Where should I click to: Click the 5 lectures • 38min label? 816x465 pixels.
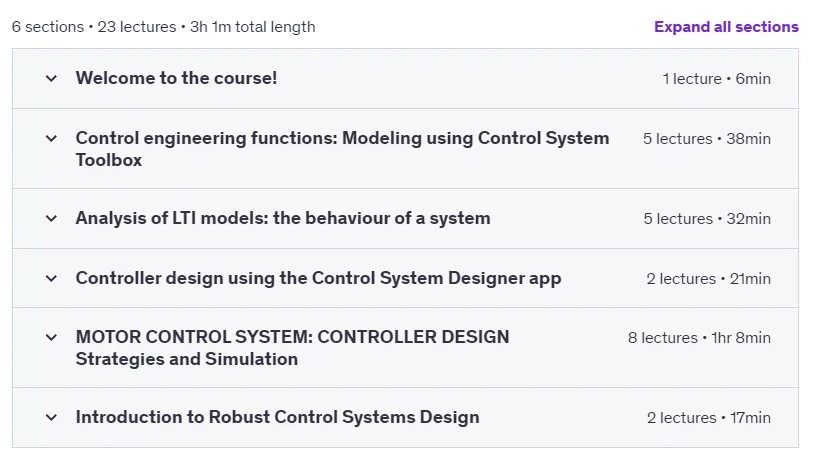707,139
